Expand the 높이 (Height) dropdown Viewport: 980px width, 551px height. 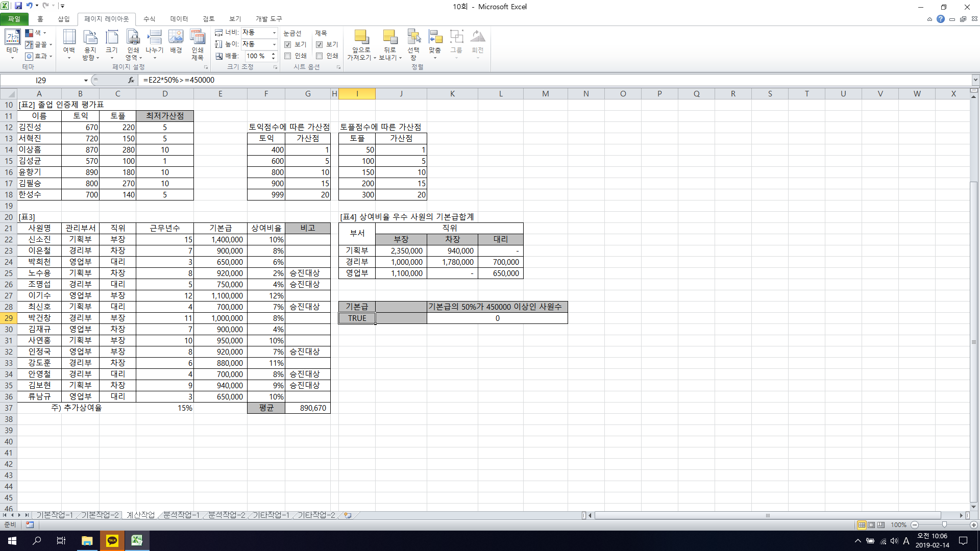point(274,44)
